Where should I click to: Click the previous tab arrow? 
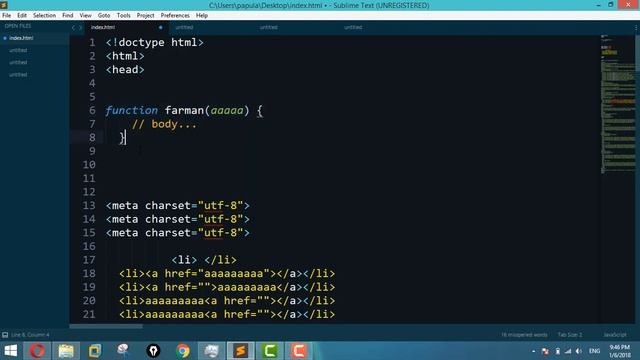tap(73, 28)
